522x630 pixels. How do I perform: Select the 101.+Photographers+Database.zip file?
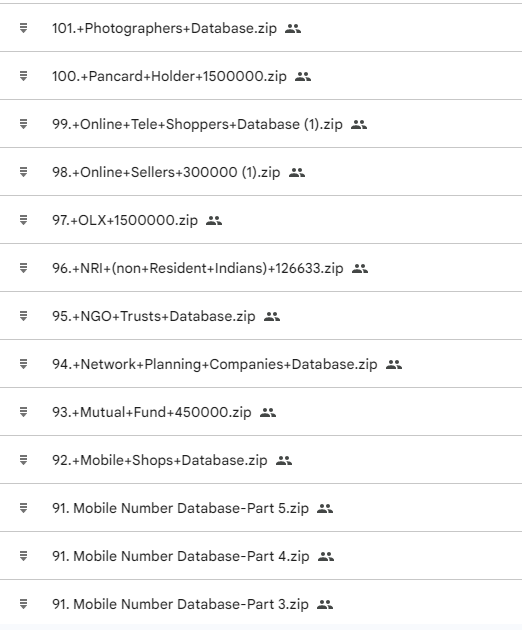(x=164, y=28)
